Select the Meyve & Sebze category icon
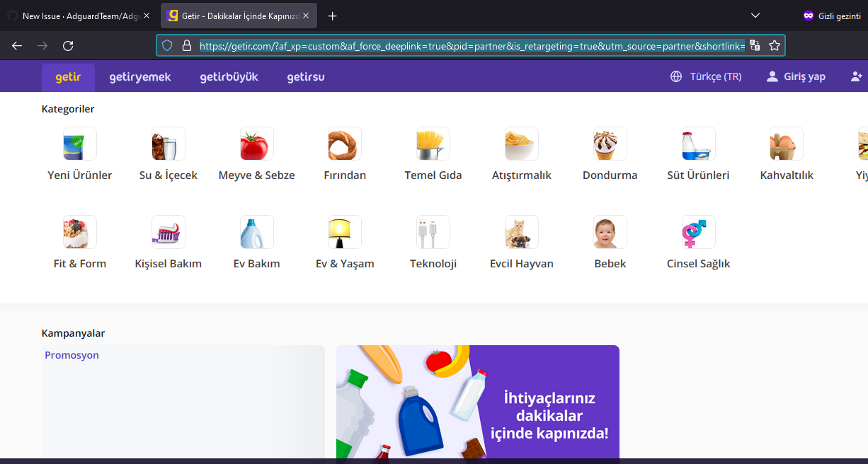Image resolution: width=868 pixels, height=464 pixels. pyautogui.click(x=256, y=144)
